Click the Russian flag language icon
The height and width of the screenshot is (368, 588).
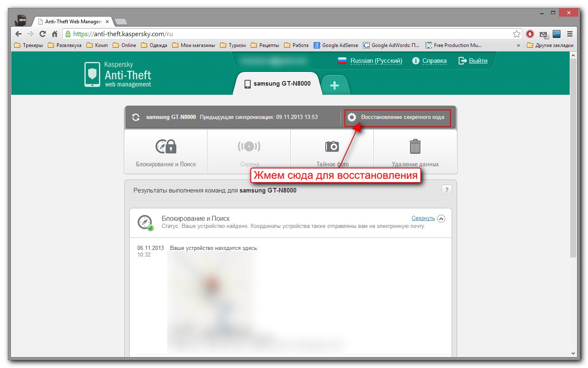[x=342, y=61]
